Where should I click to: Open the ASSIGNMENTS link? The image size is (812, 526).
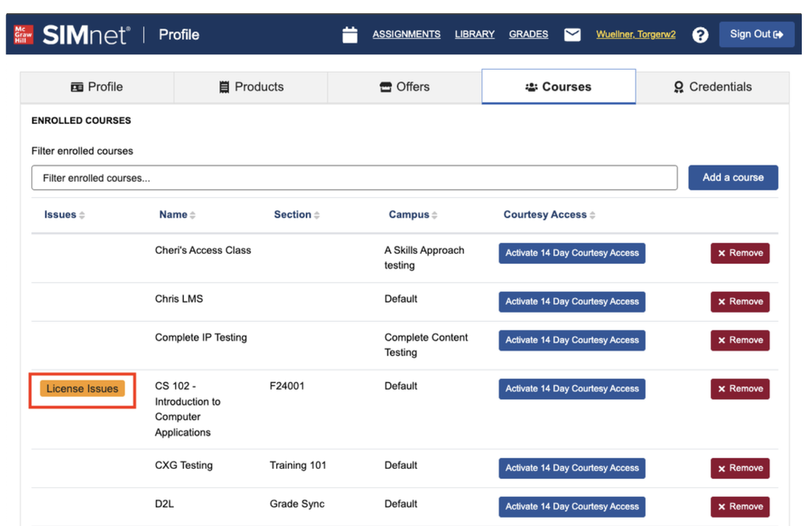click(x=406, y=34)
